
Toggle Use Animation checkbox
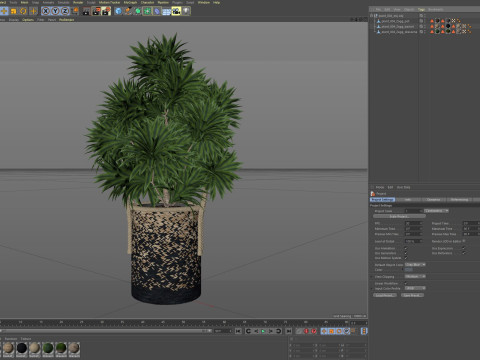406,248
